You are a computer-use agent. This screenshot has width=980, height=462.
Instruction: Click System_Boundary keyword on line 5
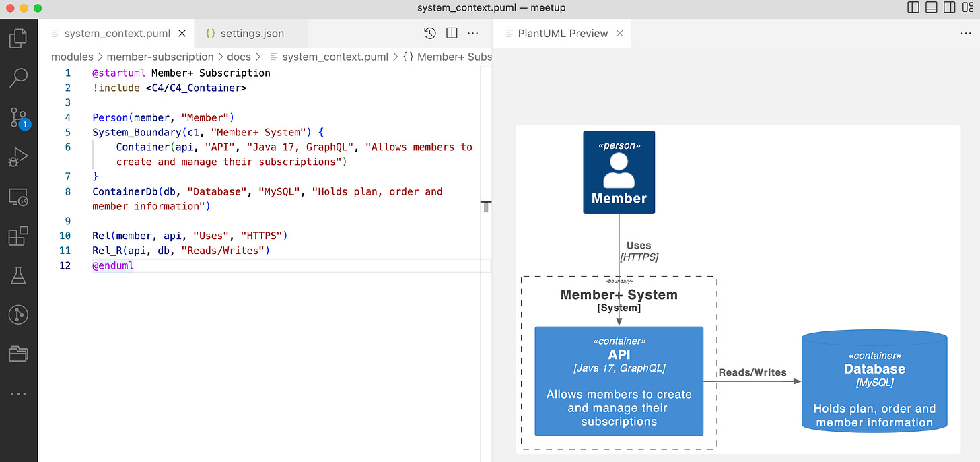point(137,132)
